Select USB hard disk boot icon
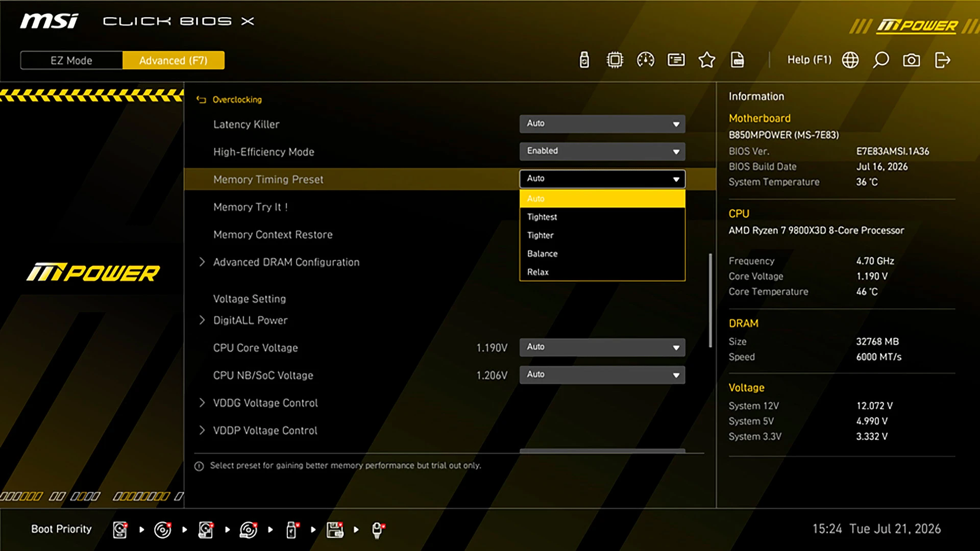 pyautogui.click(x=206, y=530)
